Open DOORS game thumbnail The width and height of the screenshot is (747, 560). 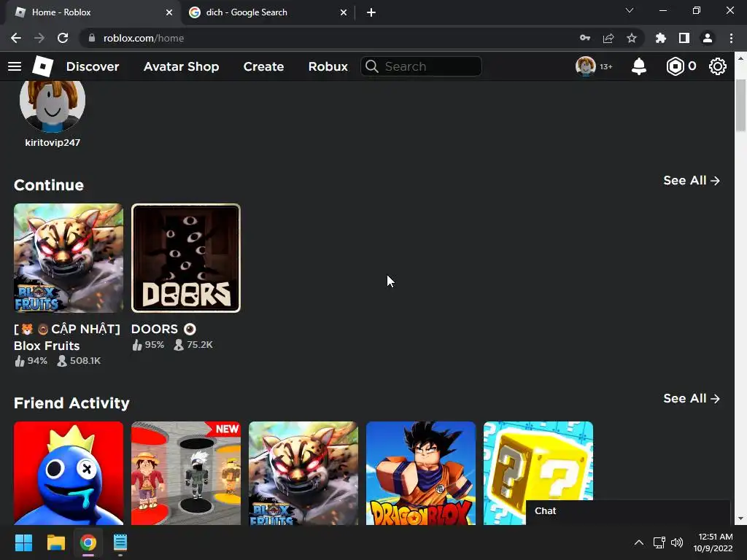point(186,258)
